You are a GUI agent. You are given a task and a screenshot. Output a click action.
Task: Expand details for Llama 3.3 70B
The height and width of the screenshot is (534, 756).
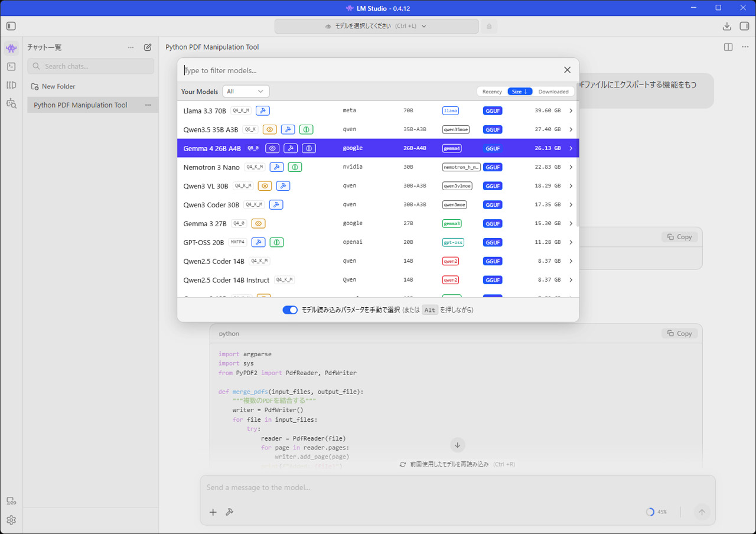click(x=571, y=110)
